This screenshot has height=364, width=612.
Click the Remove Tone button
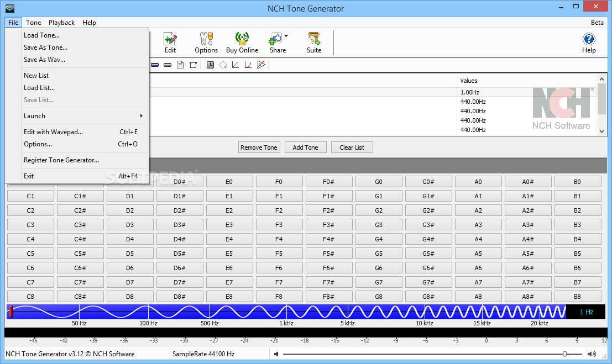pos(259,147)
